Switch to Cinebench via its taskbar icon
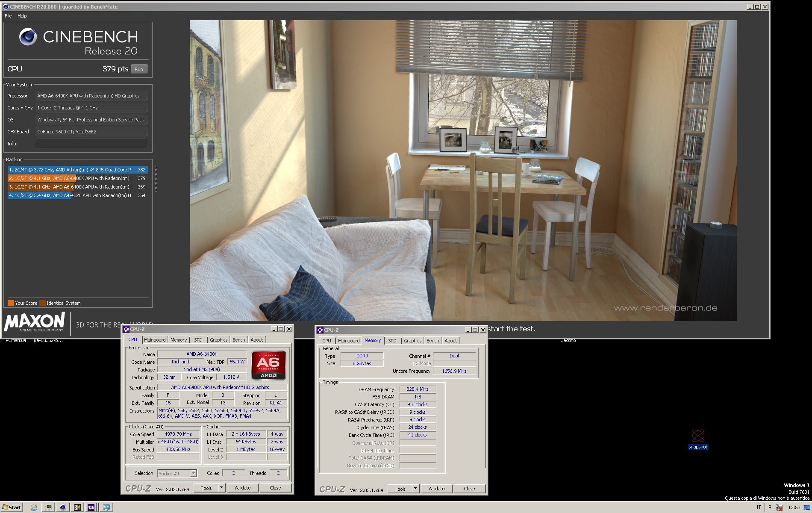 pyautogui.click(x=63, y=507)
